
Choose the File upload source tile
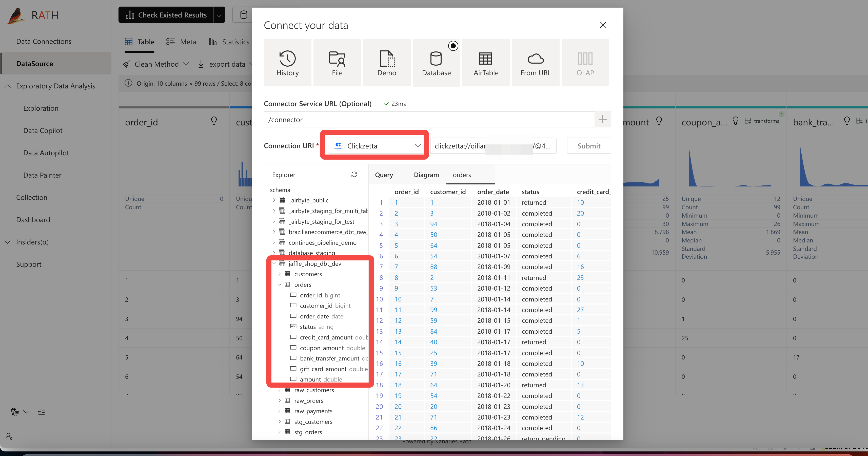[x=337, y=63]
